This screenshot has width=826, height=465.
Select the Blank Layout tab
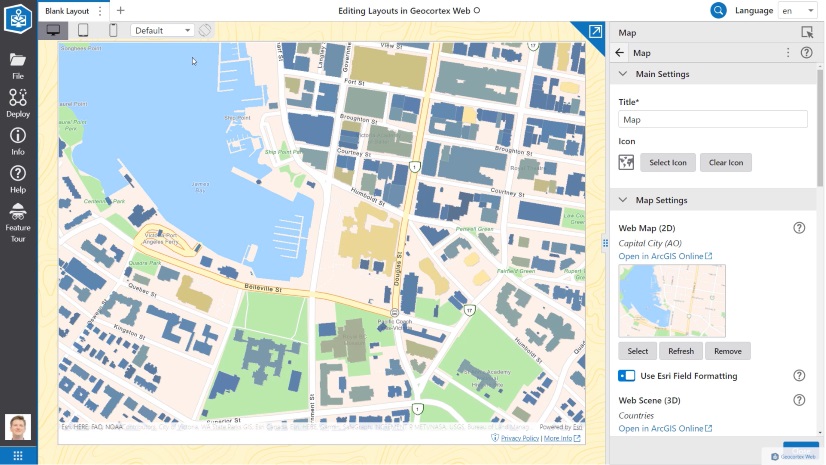coord(67,10)
